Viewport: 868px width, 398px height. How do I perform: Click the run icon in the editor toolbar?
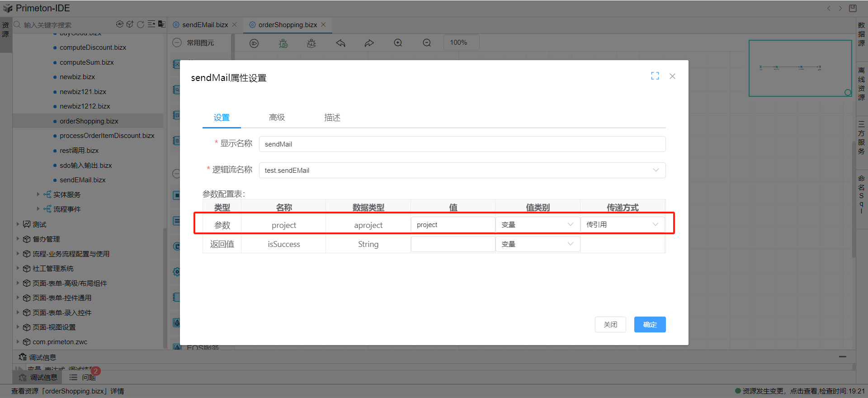coord(254,43)
